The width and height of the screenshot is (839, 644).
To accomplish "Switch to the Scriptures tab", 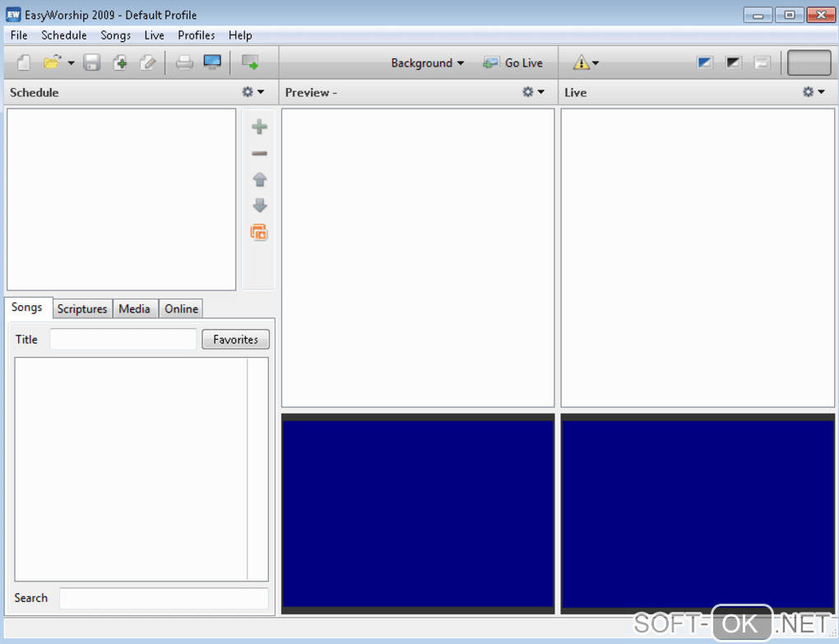I will click(82, 308).
